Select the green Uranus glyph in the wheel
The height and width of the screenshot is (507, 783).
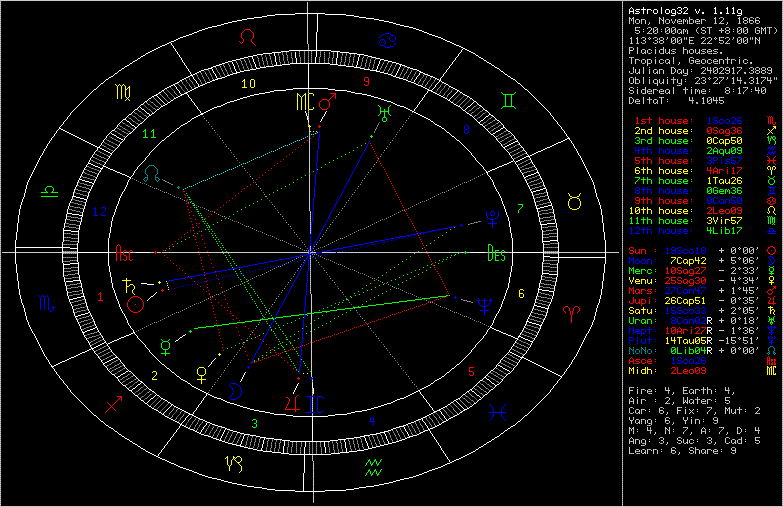coord(386,111)
